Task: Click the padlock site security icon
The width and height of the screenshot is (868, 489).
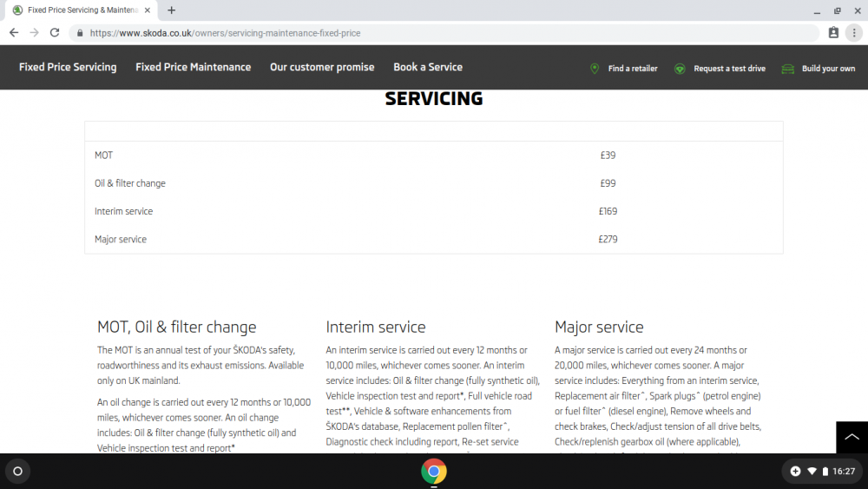Action: tap(80, 33)
